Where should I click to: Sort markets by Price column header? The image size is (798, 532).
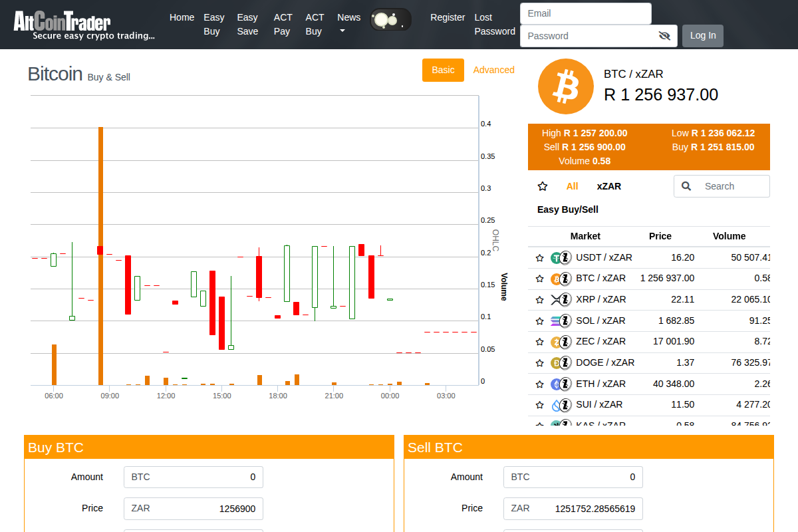coord(660,236)
